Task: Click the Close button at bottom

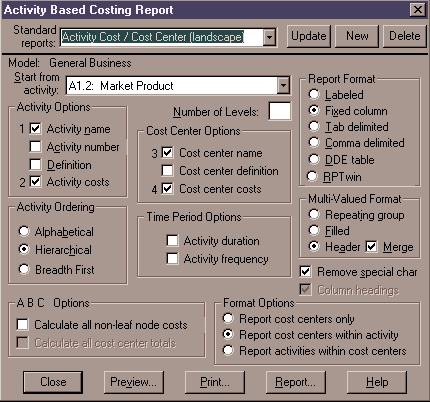Action: point(53,382)
